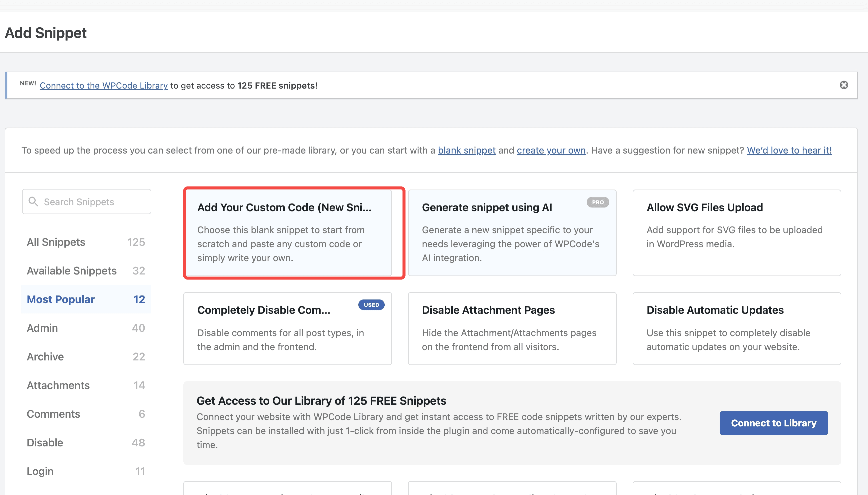This screenshot has height=495, width=868.
Task: Open the create your own link
Action: tap(551, 150)
